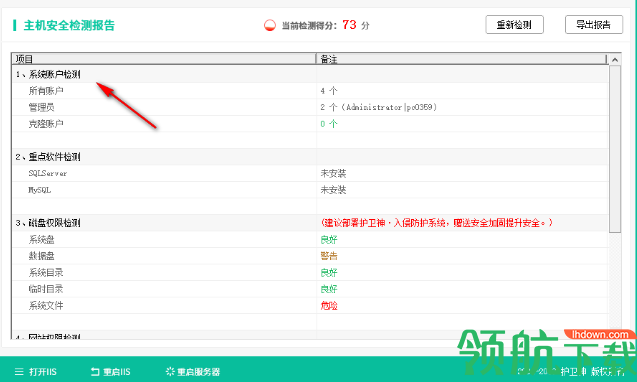
Task: Click the 备注 column header
Action: click(461, 59)
